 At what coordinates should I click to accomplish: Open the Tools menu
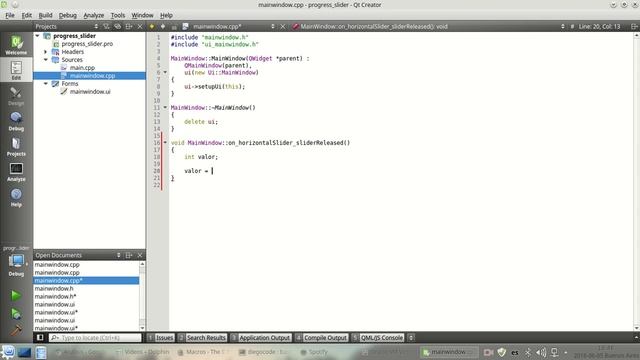(118, 15)
